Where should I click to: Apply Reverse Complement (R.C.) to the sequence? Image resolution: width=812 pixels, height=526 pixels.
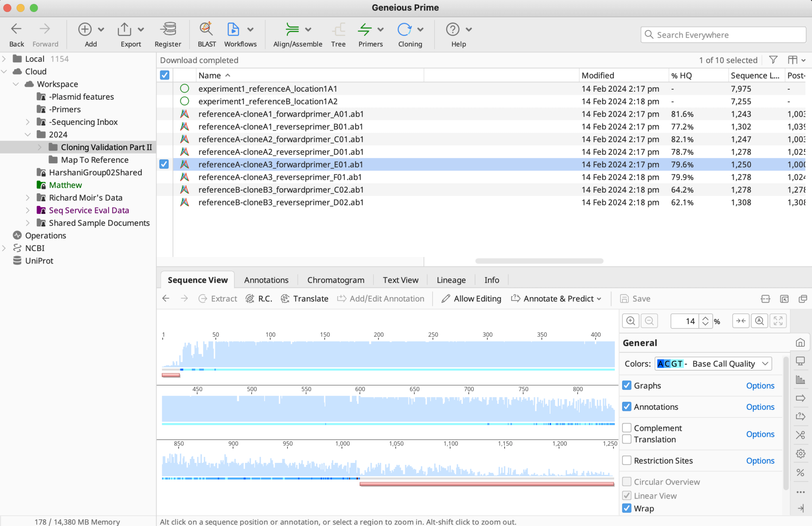tap(259, 298)
